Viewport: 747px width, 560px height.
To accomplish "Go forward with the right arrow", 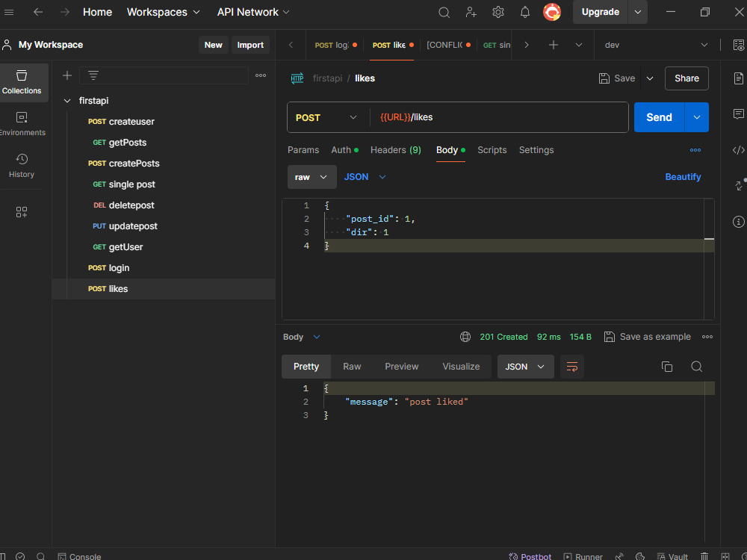I will click(65, 13).
